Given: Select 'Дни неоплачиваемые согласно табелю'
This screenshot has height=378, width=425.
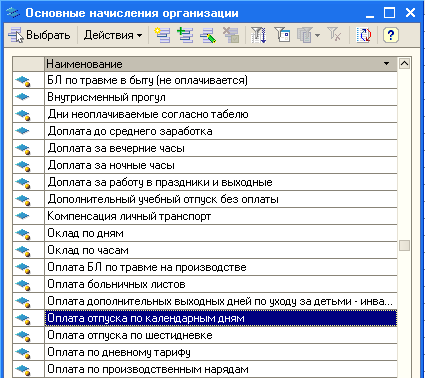Looking at the screenshot, I should [221, 114].
